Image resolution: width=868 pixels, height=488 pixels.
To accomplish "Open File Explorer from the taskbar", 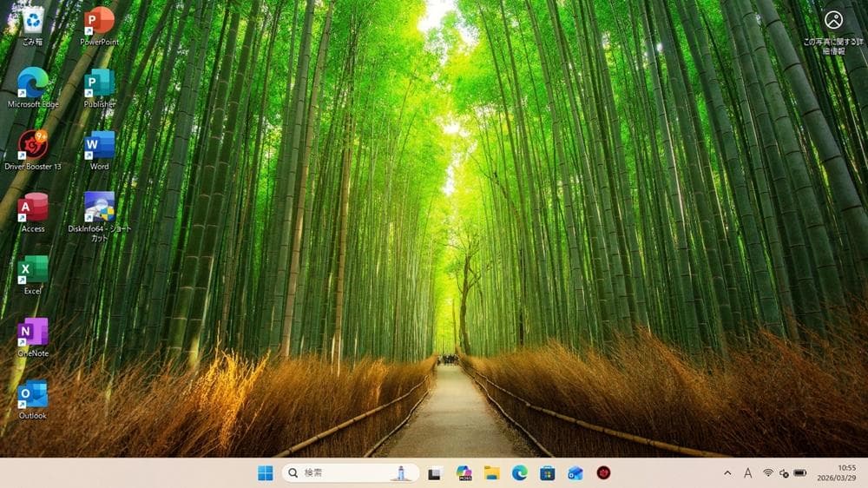I will (x=491, y=473).
